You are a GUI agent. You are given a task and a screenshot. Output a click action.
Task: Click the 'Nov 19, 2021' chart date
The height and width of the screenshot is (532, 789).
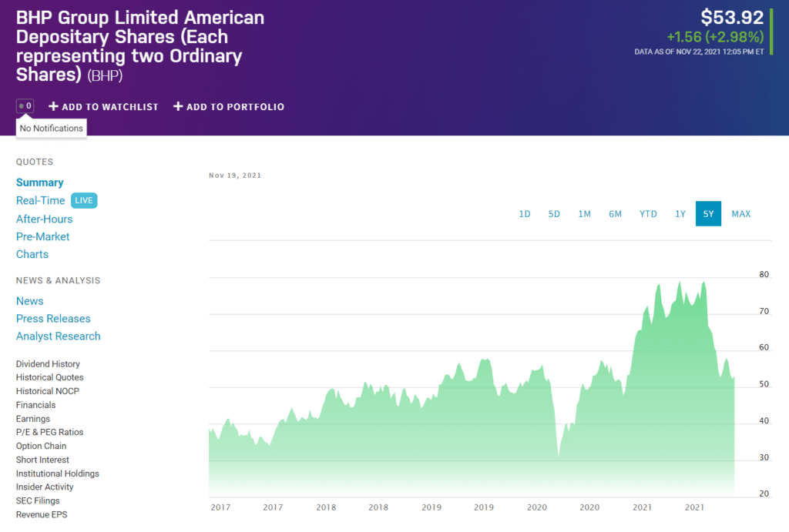[x=235, y=176]
